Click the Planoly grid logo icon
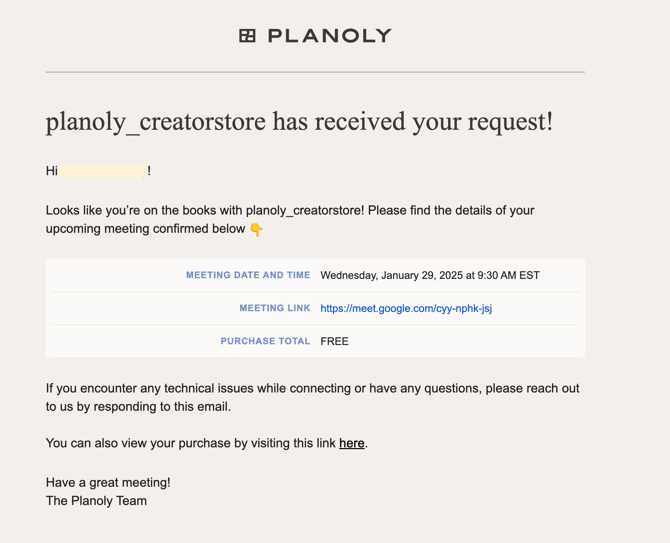This screenshot has height=543, width=670. pos(247,36)
